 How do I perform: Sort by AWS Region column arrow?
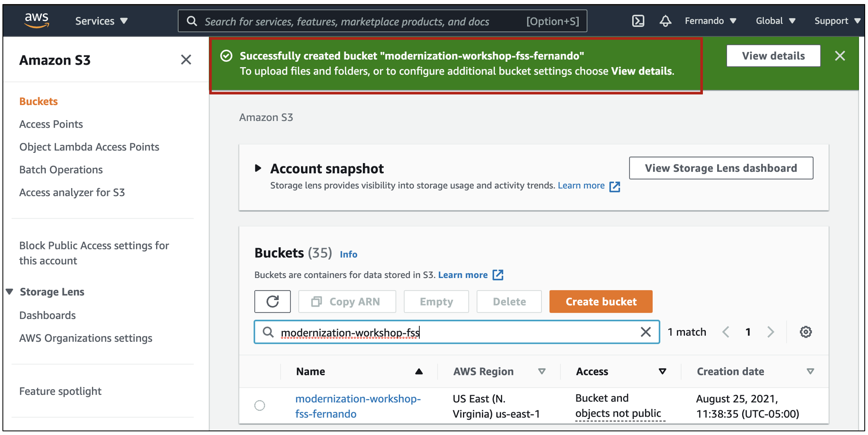click(x=542, y=372)
